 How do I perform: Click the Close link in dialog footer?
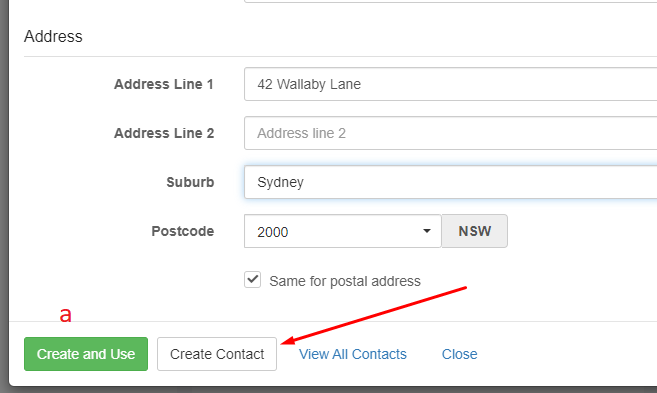[459, 354]
